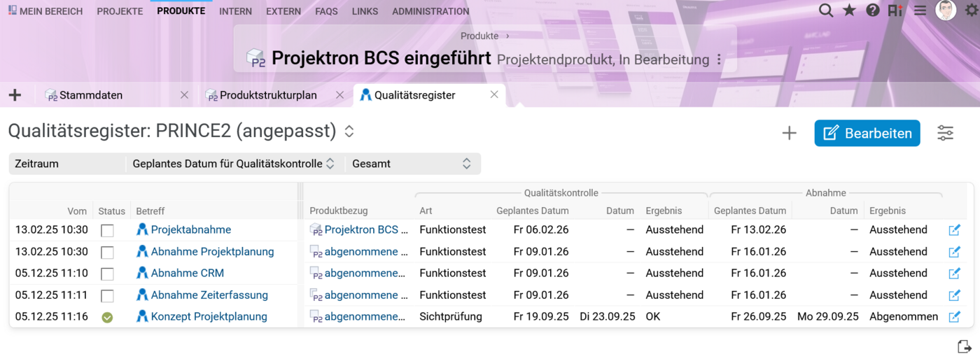Viewport: 980px width, 361px height.
Task: Sort by the Art column header
Action: [x=426, y=211]
